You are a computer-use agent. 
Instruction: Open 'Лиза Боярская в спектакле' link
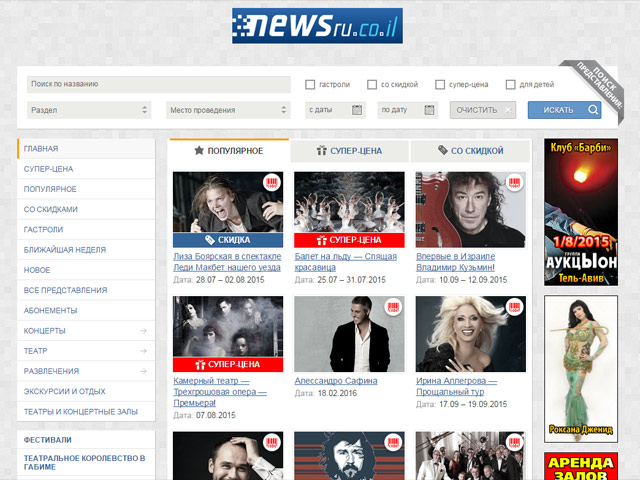227,262
